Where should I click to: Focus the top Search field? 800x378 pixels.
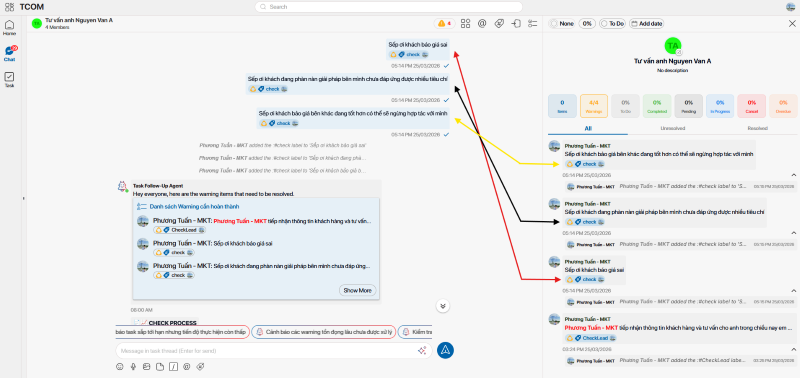tap(389, 7)
